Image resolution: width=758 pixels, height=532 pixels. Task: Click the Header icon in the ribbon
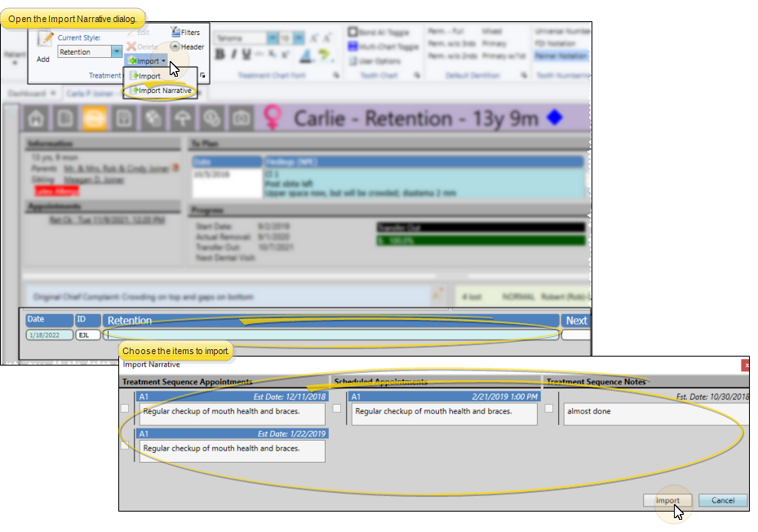[187, 47]
